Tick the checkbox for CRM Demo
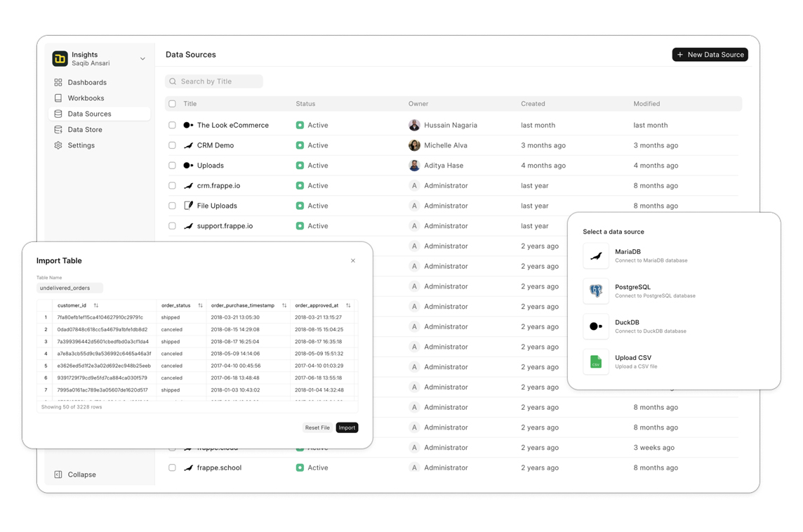The image size is (803, 532). point(172,145)
